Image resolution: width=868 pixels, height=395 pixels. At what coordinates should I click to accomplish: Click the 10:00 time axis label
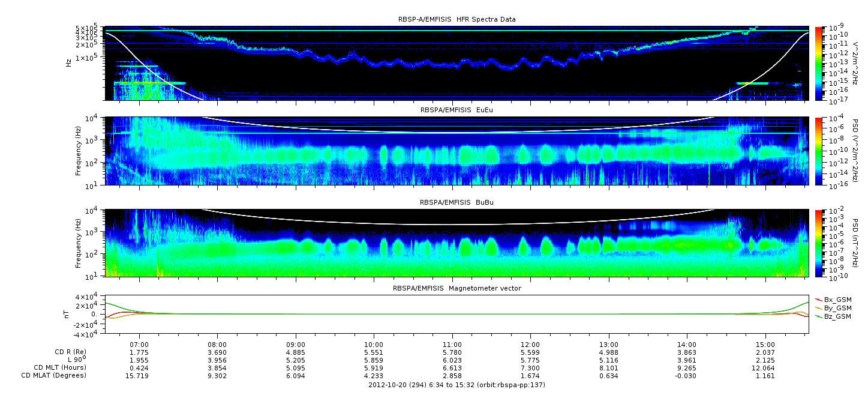(374, 345)
